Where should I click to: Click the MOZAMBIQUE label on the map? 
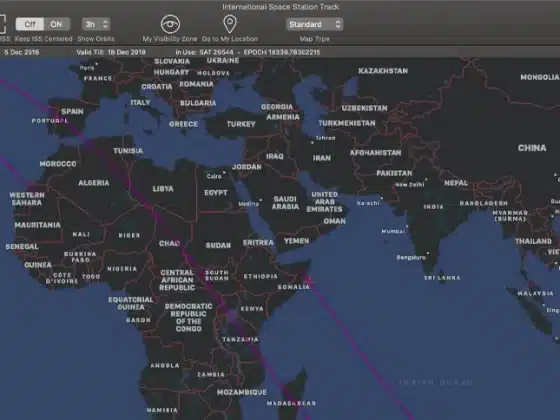(242, 392)
